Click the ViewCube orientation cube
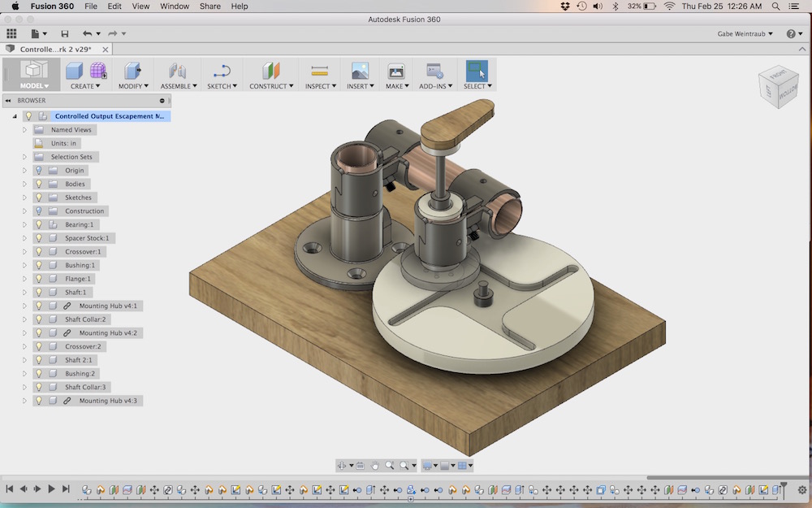 tap(779, 87)
